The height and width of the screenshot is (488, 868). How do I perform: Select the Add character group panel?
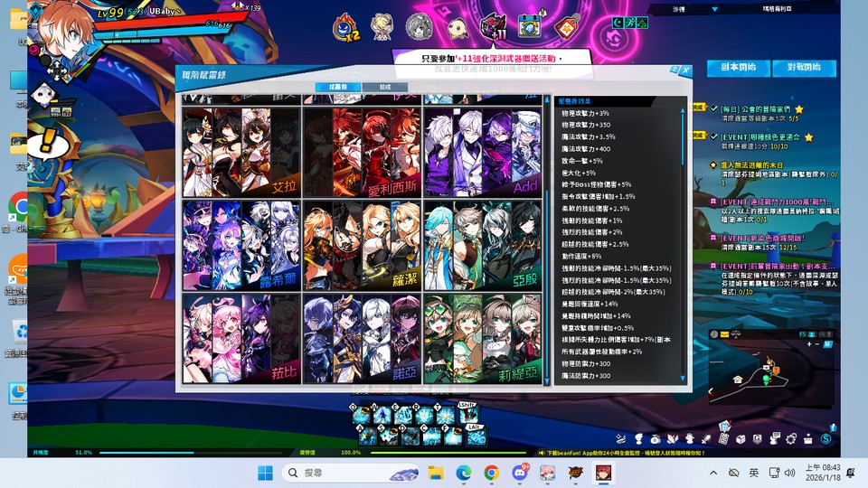[x=482, y=153]
